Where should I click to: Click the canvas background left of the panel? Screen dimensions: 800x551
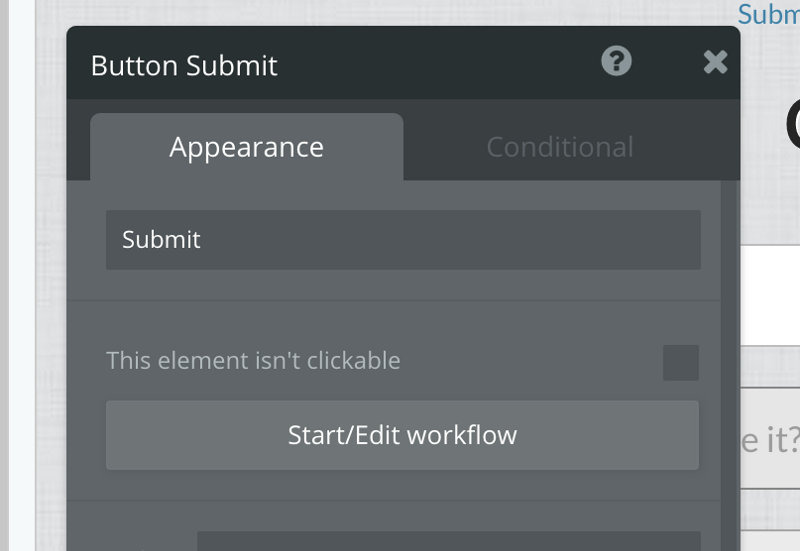[50, 300]
